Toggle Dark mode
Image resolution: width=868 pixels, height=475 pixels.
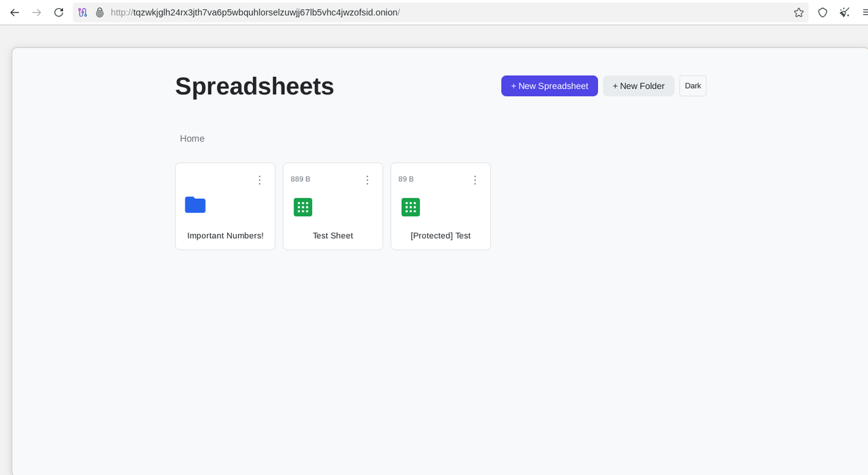point(693,86)
